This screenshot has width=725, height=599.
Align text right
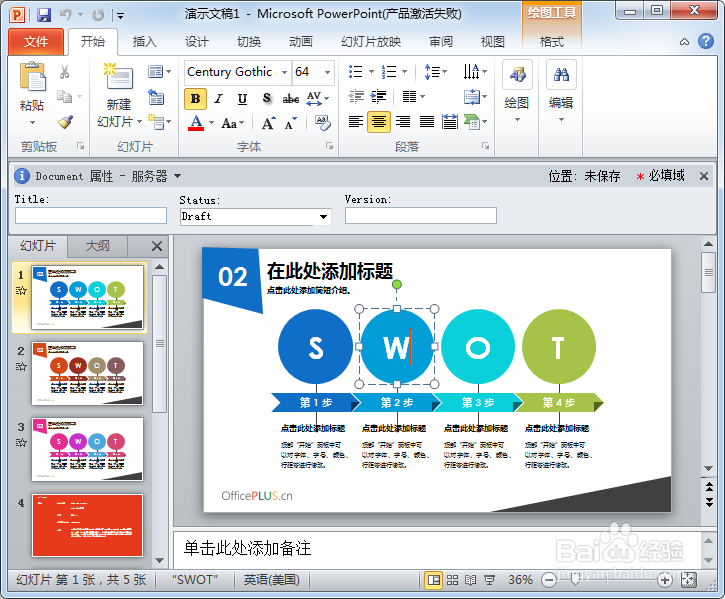[403, 122]
